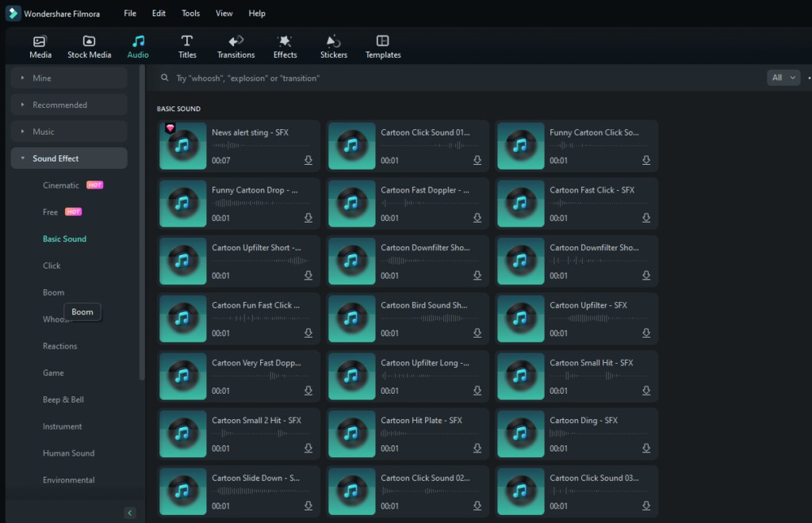Play the Funny Cartoon Drop thumbnail
812x523 pixels.
182,204
